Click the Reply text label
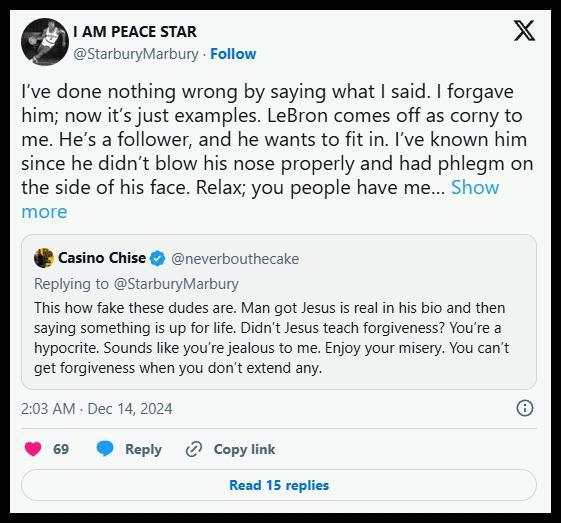Screen dimensions: 561x523 143,449
